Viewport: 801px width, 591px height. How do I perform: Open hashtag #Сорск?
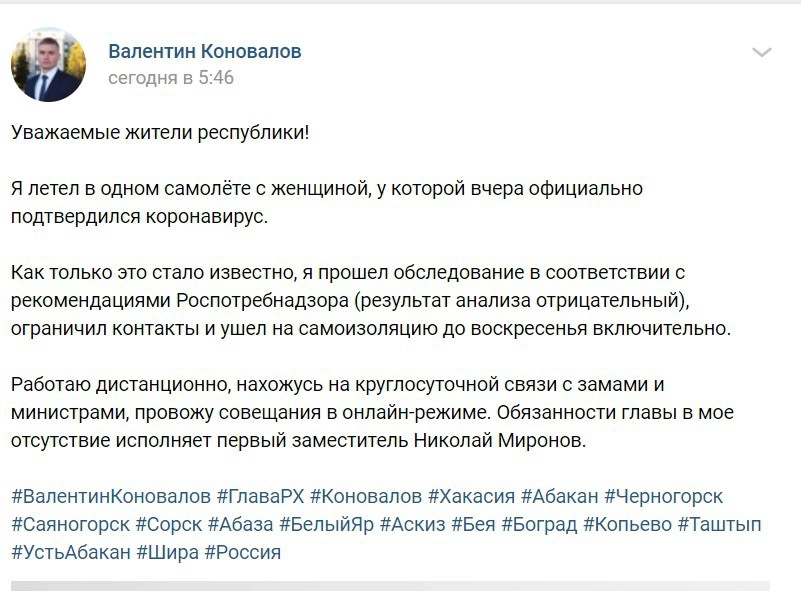click(168, 524)
